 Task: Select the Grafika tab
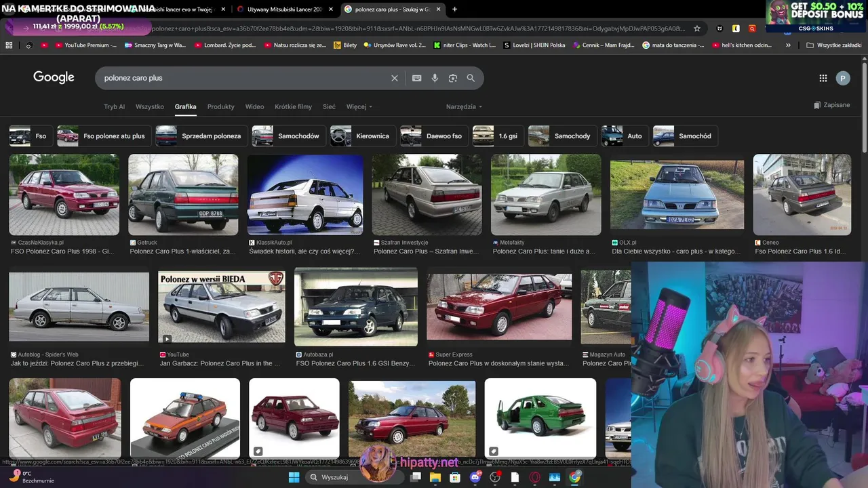[x=186, y=107]
